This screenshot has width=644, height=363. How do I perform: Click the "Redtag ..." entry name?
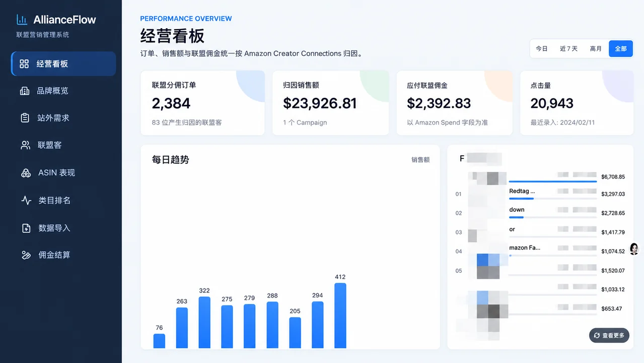tap(522, 191)
